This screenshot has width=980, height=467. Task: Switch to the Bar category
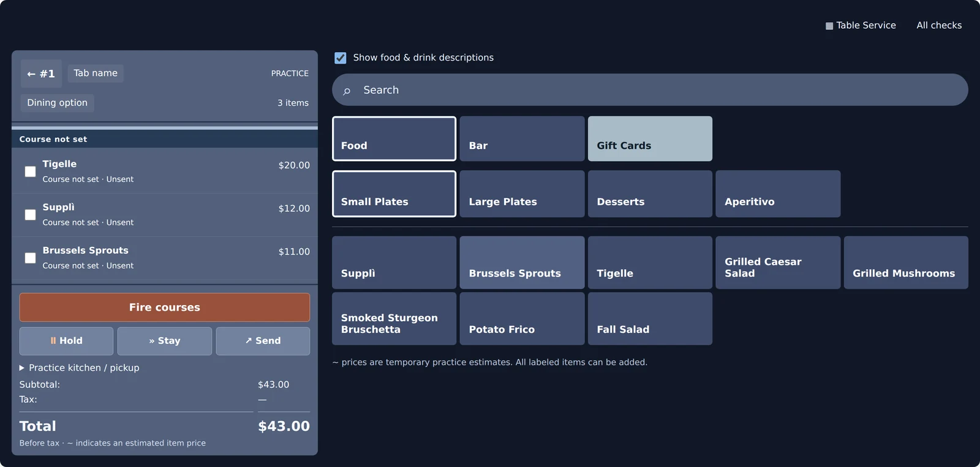click(522, 139)
